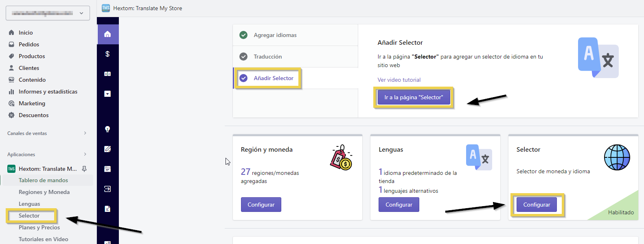The height and width of the screenshot is (244, 644).
Task: Click Configurar in the Selector card
Action: click(x=537, y=205)
